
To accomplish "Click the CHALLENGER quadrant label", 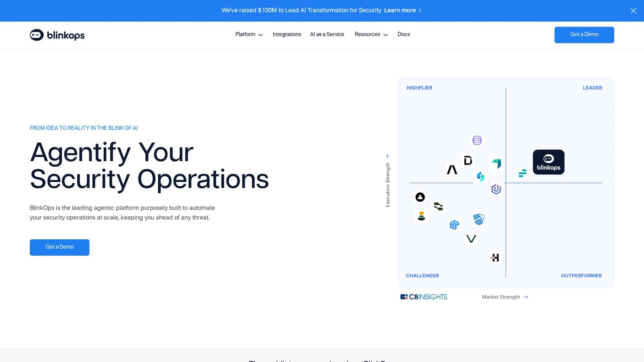I will [422, 276].
